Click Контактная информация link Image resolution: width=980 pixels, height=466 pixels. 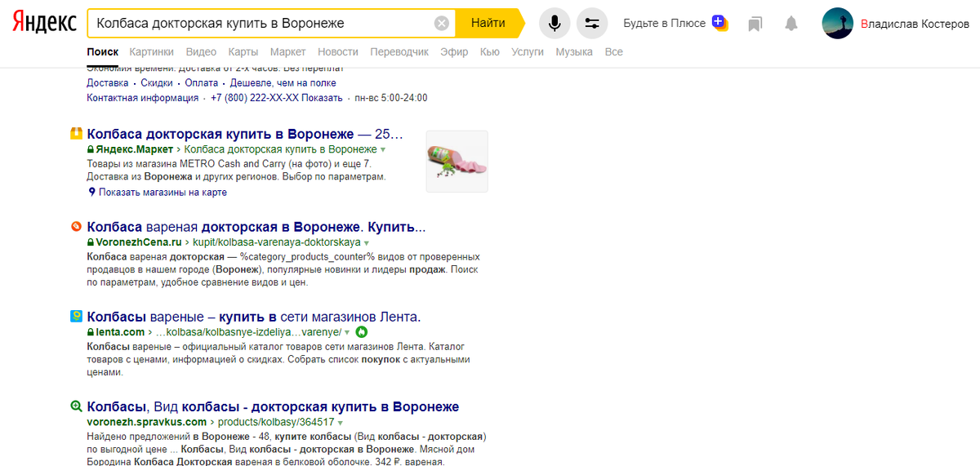point(142,98)
